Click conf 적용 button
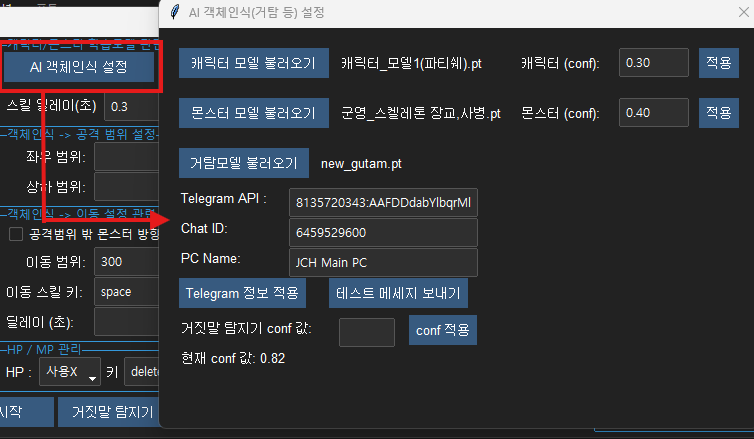Viewport: 754px width, 439px height. point(443,330)
